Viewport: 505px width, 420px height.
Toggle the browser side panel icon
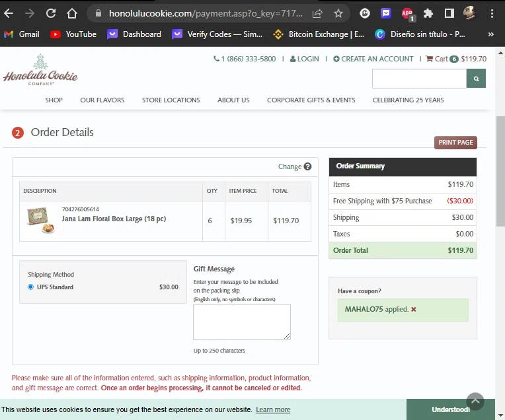[449, 13]
